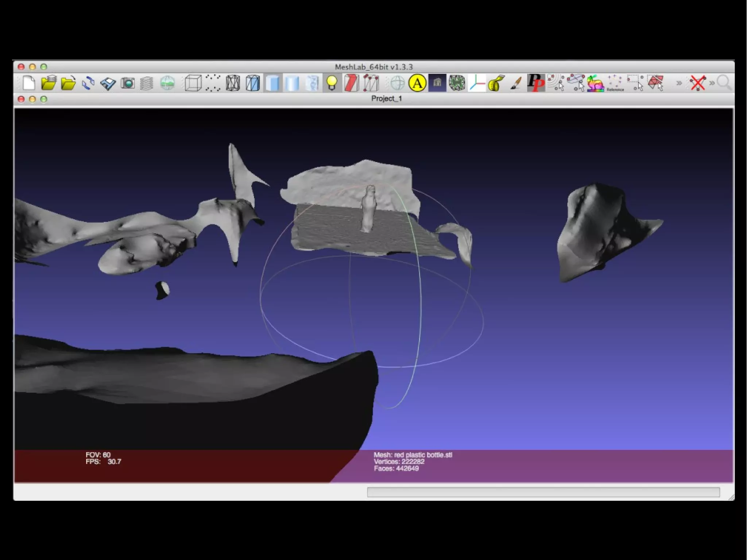Create a new empty project

pos(29,83)
